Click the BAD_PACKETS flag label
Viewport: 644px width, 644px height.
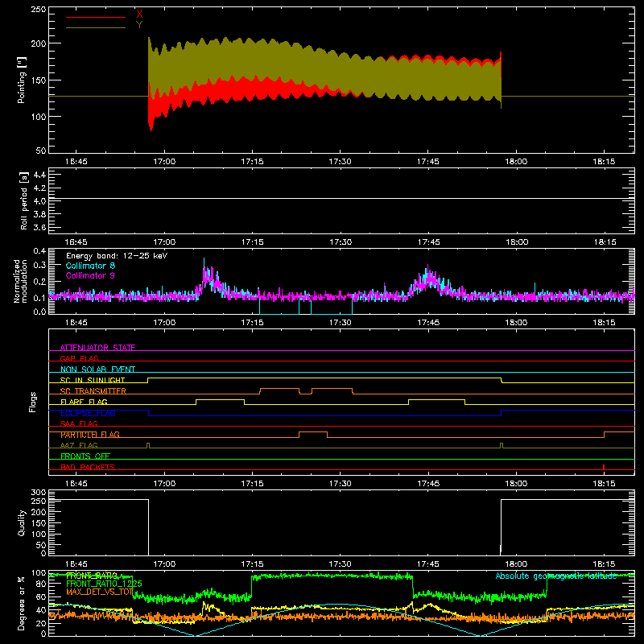(x=88, y=467)
